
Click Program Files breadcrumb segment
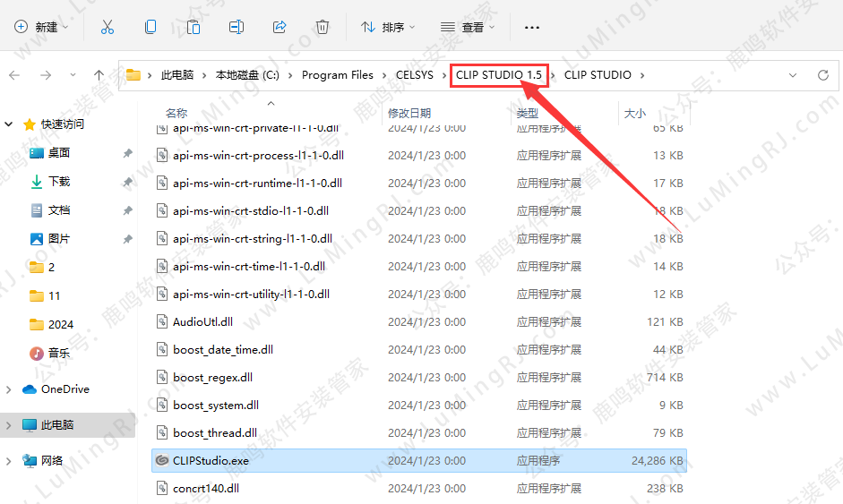pos(337,75)
